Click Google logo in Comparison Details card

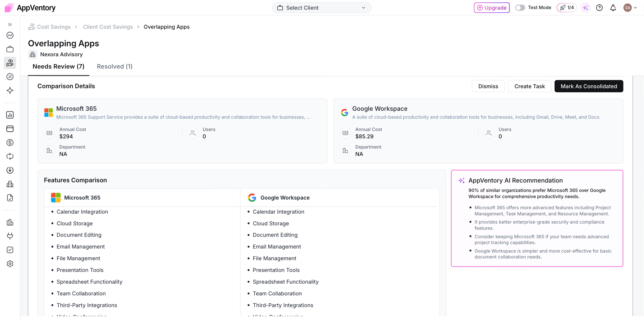pos(345,113)
